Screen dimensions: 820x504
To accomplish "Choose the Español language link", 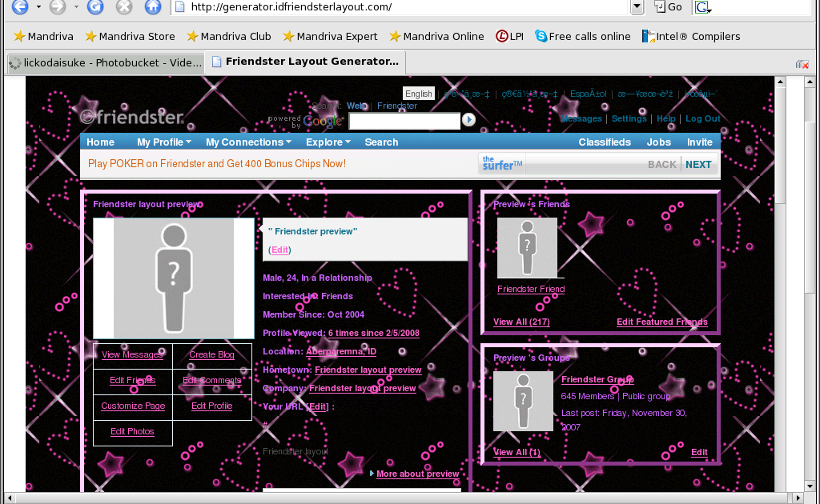I will pos(588,94).
